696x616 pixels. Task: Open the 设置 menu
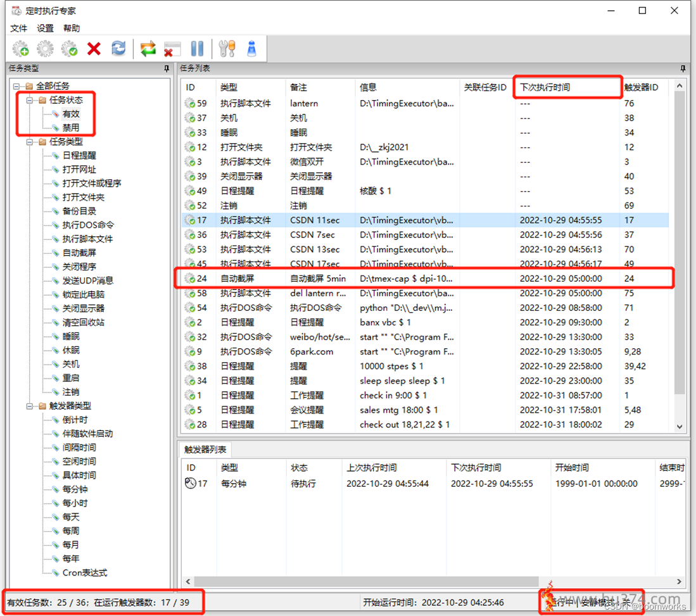[45, 28]
